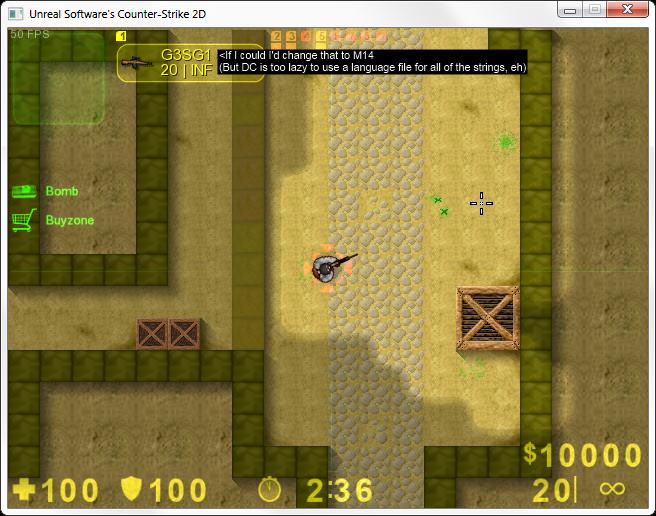Click the health cross icon

coord(24,490)
